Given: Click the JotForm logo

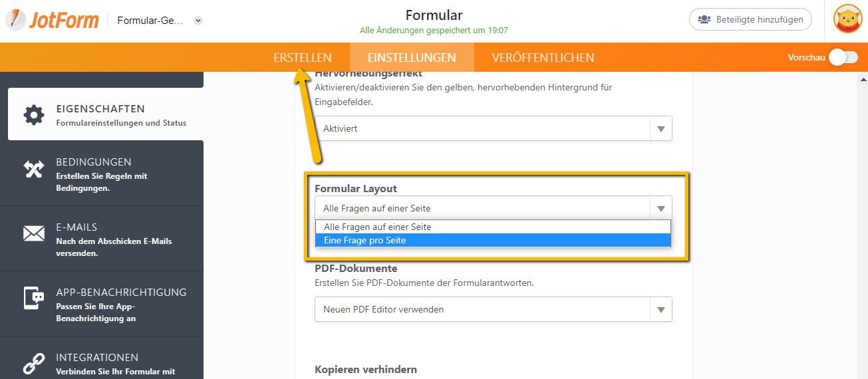Looking at the screenshot, I should click(x=53, y=20).
